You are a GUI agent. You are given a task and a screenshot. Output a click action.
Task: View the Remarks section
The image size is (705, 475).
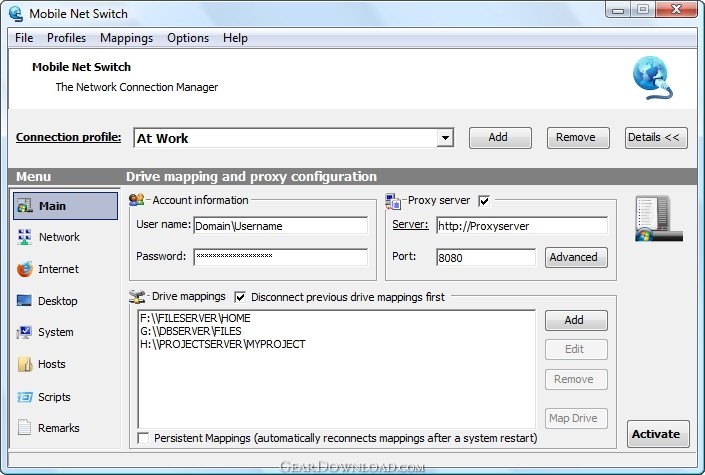pos(58,428)
